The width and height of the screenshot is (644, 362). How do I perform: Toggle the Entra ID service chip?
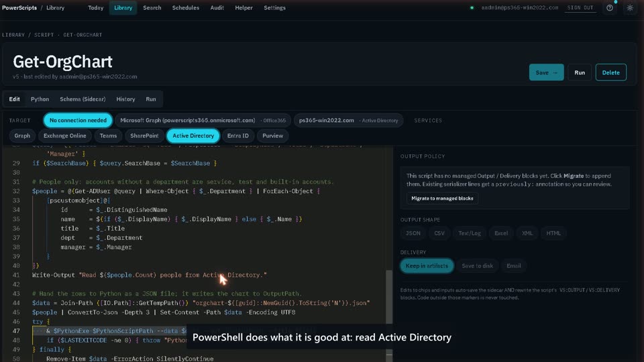coord(237,136)
